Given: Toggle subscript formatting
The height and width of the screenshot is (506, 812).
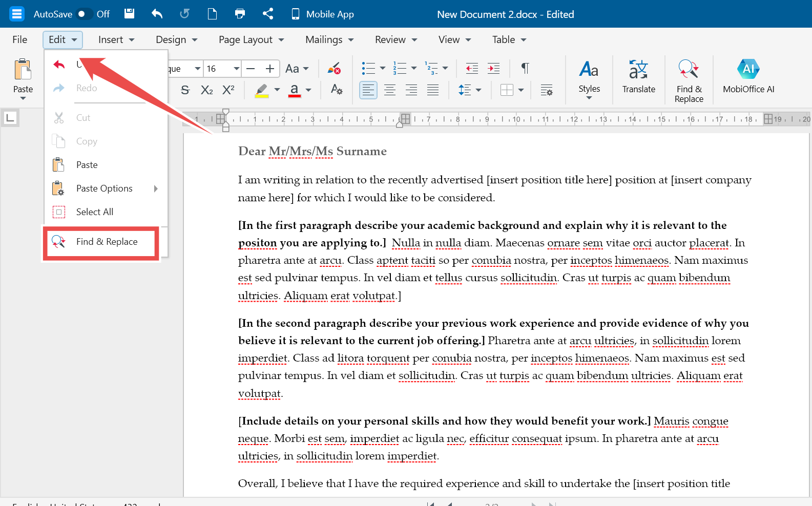Looking at the screenshot, I should coord(207,90).
